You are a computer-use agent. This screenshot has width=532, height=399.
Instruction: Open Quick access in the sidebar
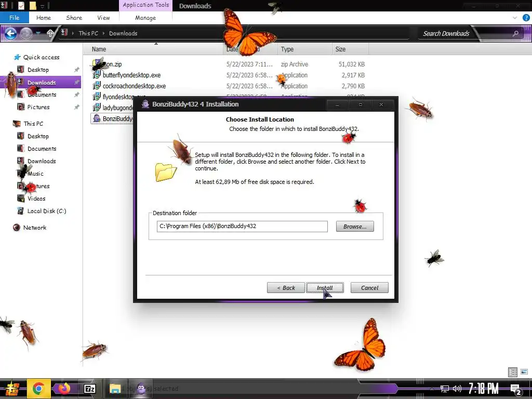(x=41, y=57)
